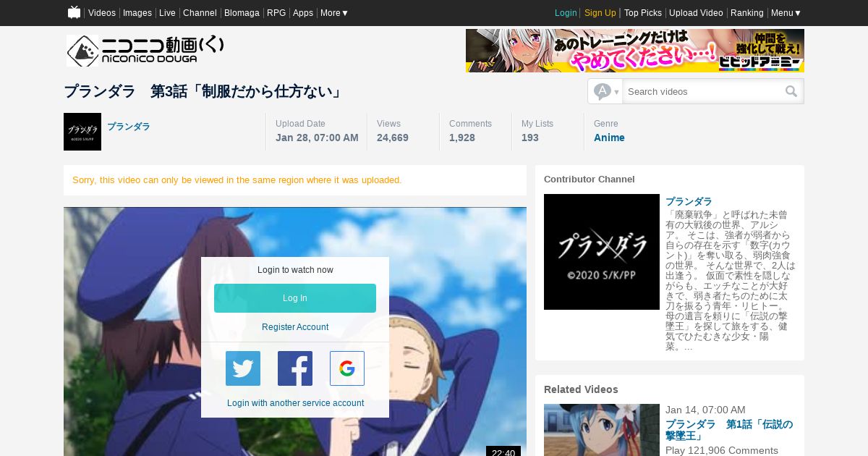The image size is (868, 456).
Task: Sign in with the Twitter icon
Action: tap(243, 368)
